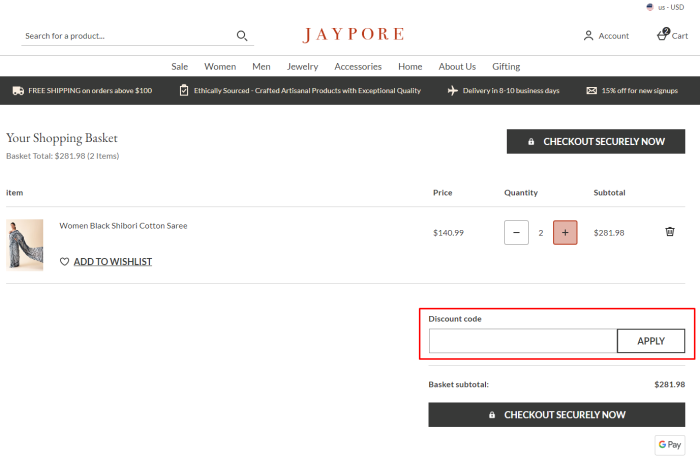Open the us - USD currency selector

tap(665, 7)
